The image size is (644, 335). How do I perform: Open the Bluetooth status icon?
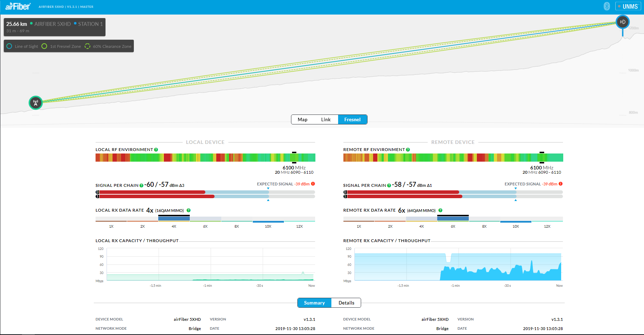[607, 6]
